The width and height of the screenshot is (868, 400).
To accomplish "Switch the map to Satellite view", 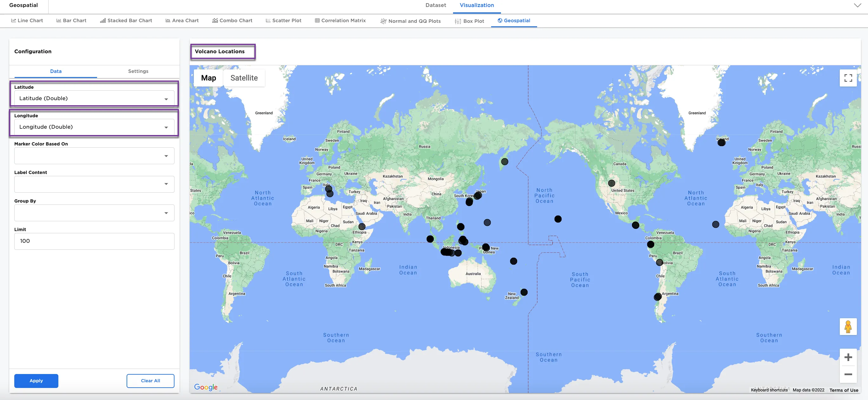I will [x=244, y=78].
